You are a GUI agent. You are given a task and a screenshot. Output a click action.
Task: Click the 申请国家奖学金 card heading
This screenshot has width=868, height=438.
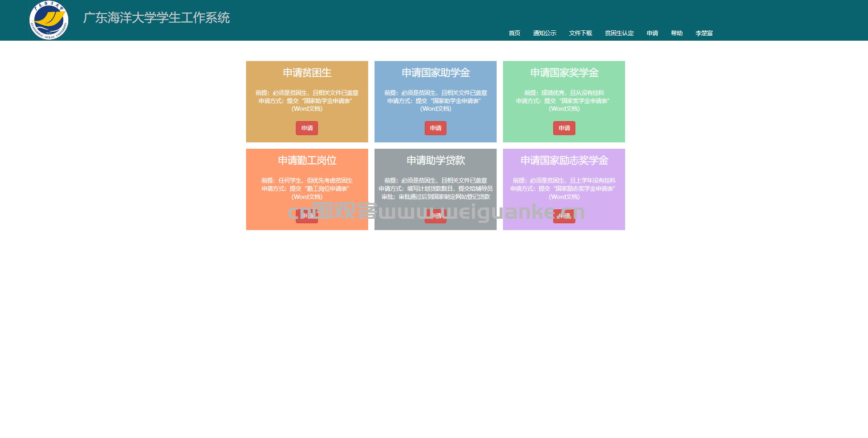tap(564, 73)
